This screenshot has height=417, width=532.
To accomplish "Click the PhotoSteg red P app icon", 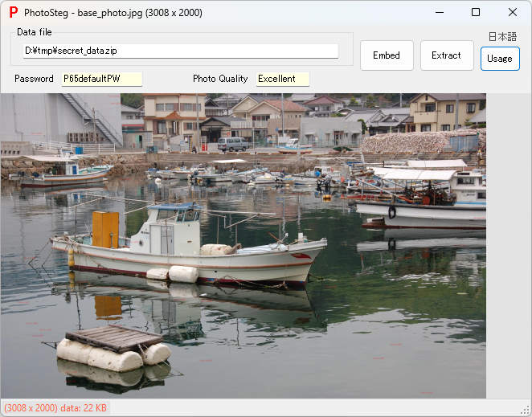I will point(13,13).
